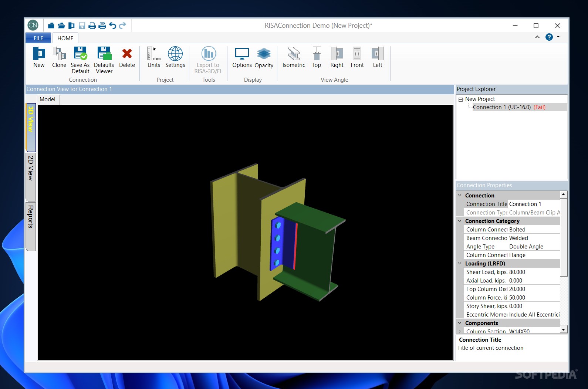The width and height of the screenshot is (588, 389).
Task: Delete the connection with red X
Action: click(x=127, y=57)
